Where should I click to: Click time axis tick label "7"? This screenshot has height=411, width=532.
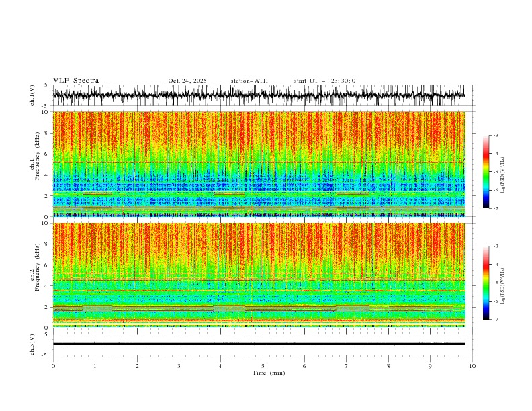pyautogui.click(x=347, y=366)
